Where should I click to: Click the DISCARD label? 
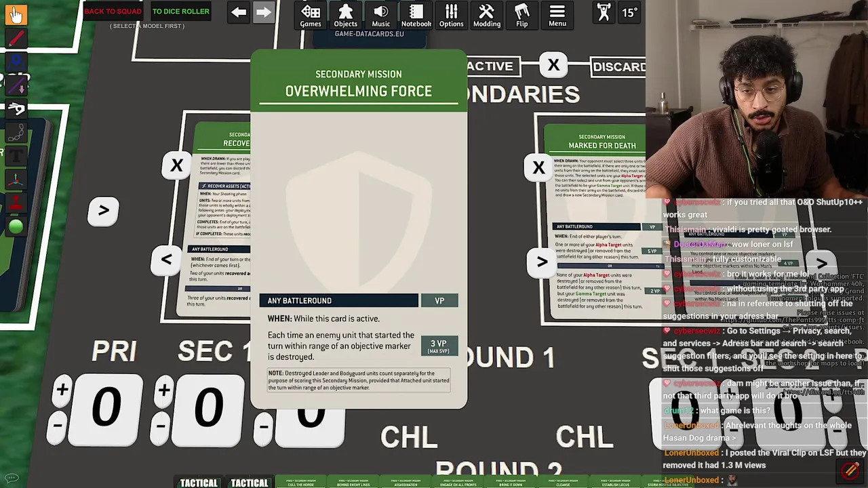[x=619, y=67]
